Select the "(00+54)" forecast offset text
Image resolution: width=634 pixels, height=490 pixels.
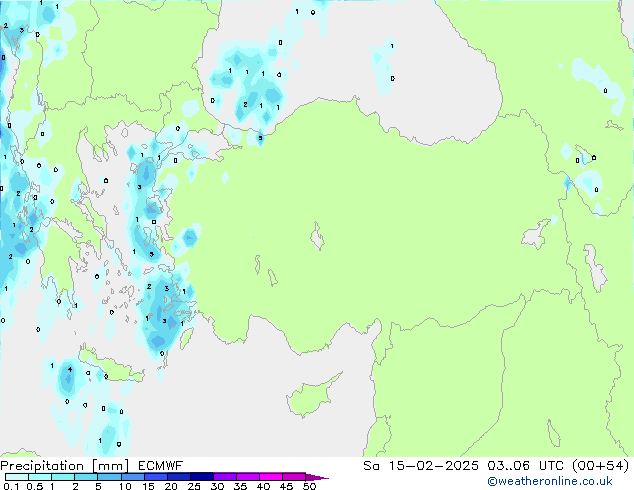(601, 466)
